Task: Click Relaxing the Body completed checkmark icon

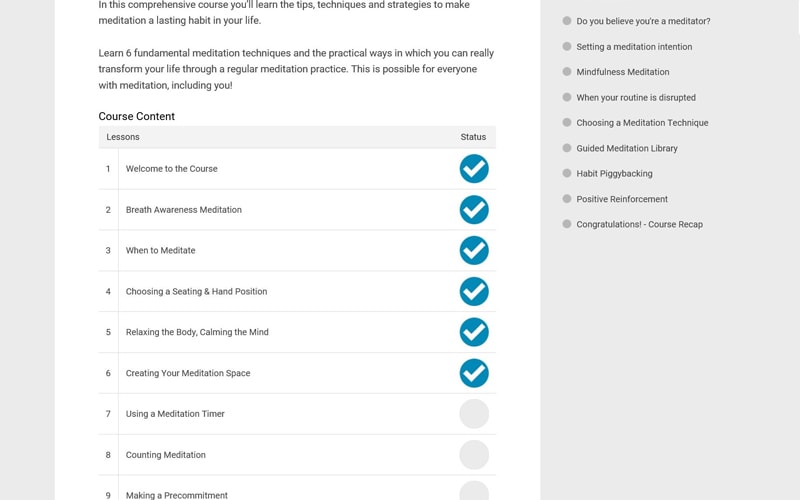Action: tap(474, 332)
